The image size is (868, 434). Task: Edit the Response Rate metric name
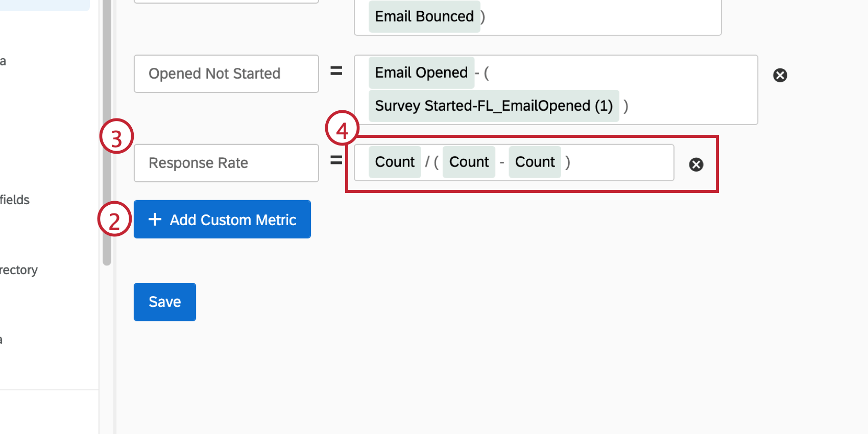[x=226, y=163]
